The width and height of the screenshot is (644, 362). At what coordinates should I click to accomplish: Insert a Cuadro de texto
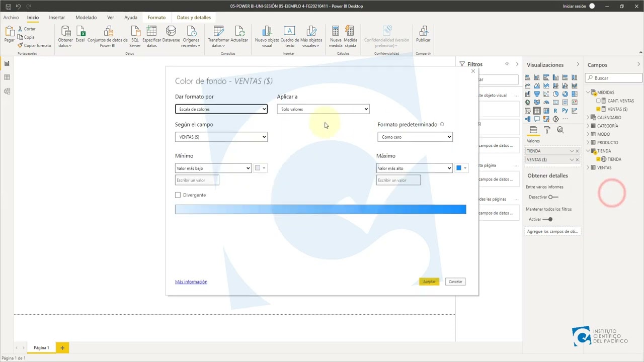pos(290,37)
